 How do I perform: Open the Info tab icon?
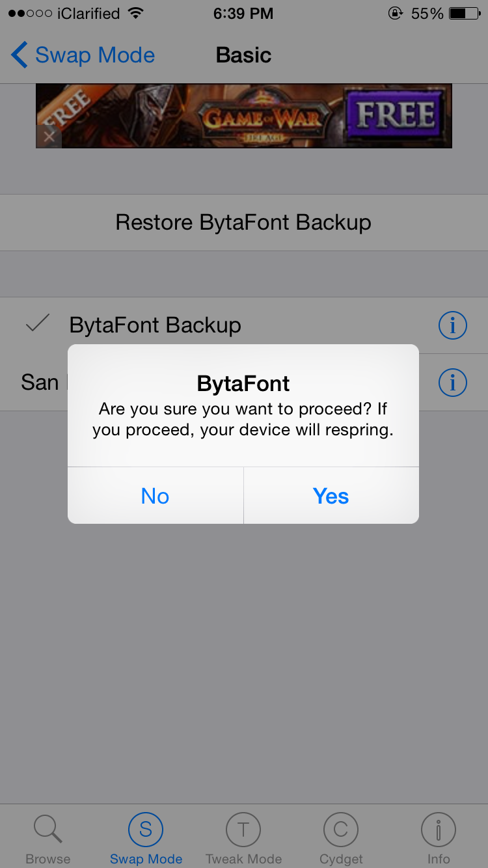tap(439, 830)
